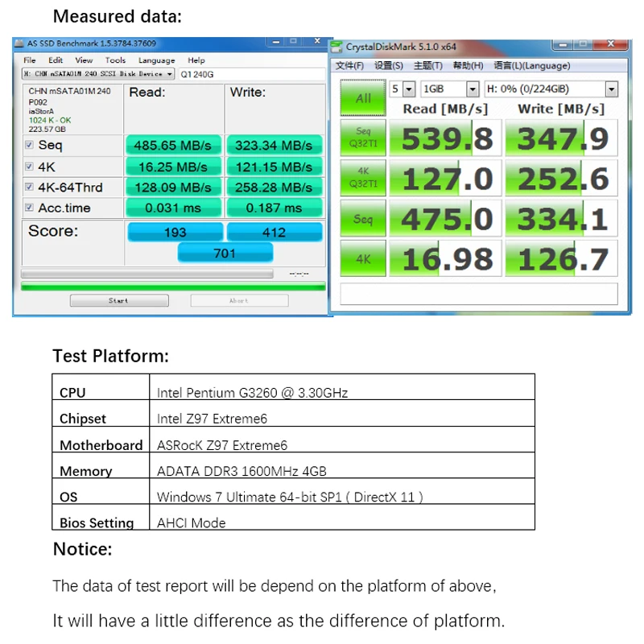This screenshot has width=644, height=644.
Task: Open the Language menu in AS SSD Benchmark
Action: click(156, 60)
